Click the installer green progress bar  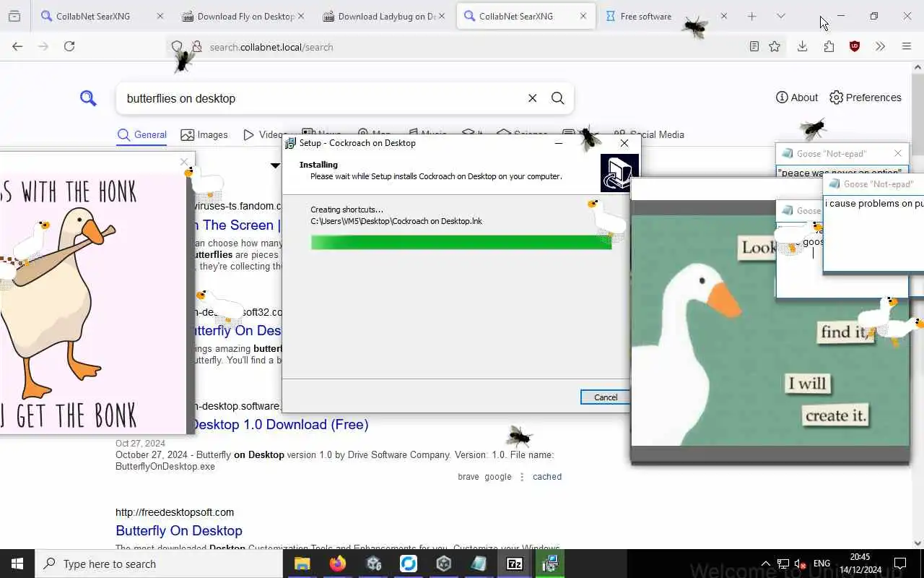coord(461,242)
